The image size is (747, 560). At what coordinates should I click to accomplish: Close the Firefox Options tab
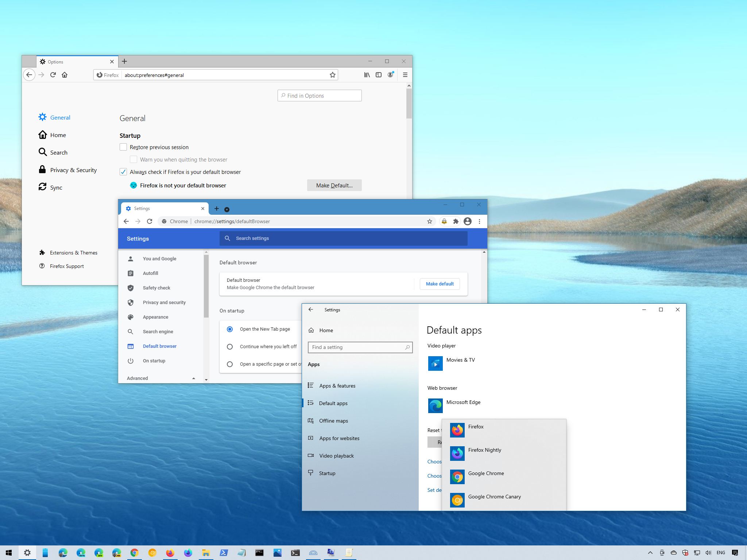pos(112,62)
